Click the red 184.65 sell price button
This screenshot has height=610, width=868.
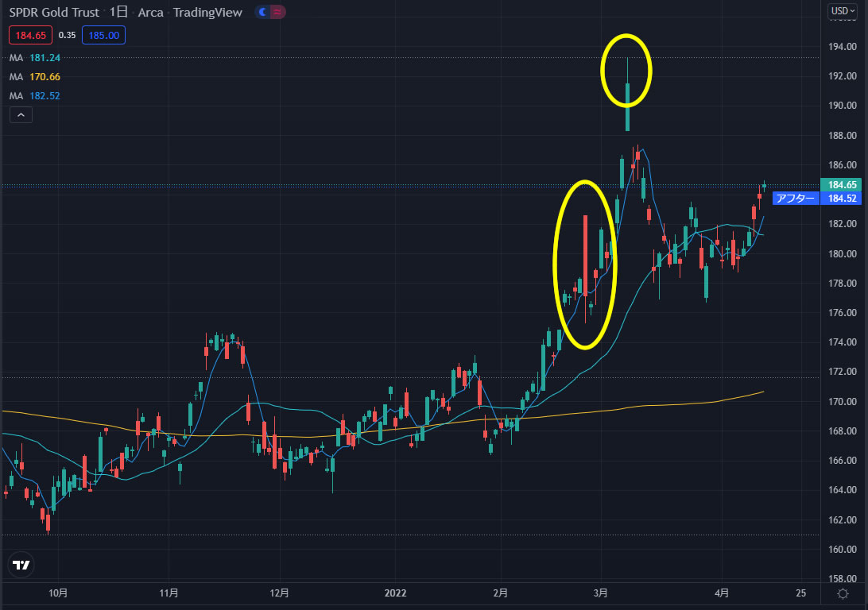(x=29, y=35)
